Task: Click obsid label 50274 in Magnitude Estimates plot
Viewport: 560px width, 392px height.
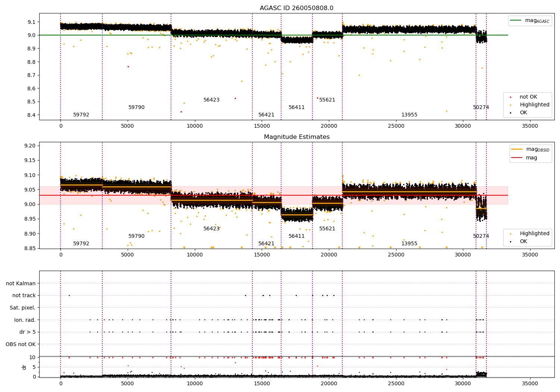Action: click(x=481, y=236)
